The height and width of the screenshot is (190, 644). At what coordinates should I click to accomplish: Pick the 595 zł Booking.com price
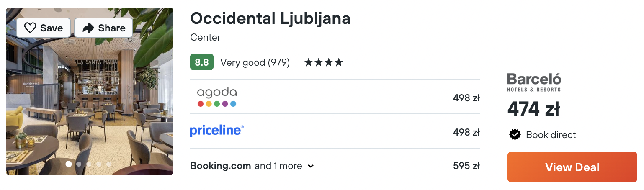(466, 166)
